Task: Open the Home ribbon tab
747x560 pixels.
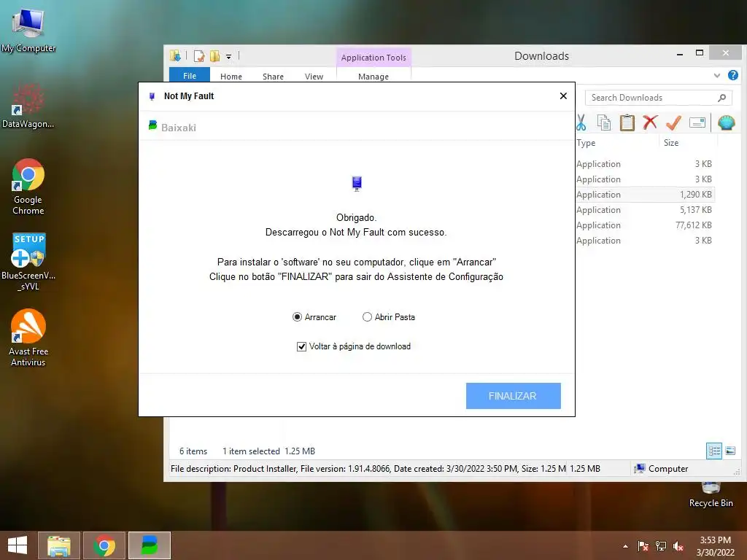Action: click(x=231, y=76)
